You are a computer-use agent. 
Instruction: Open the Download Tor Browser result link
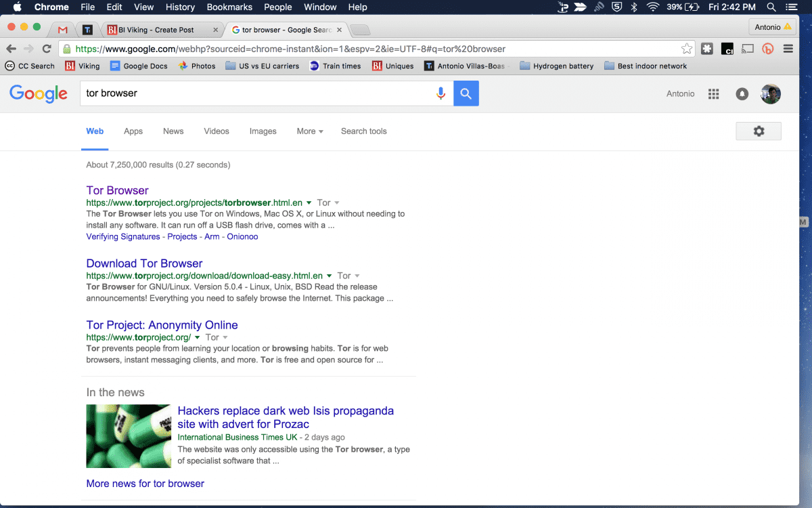click(144, 263)
